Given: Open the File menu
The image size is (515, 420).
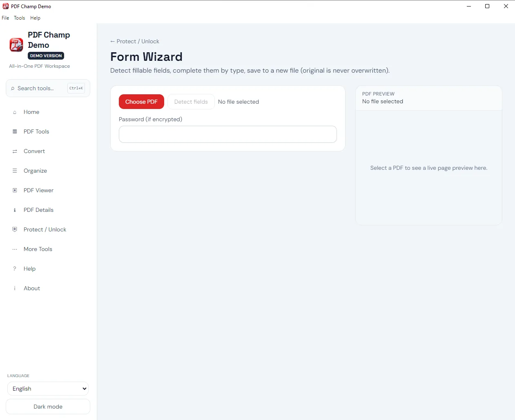Looking at the screenshot, I should [x=5, y=18].
